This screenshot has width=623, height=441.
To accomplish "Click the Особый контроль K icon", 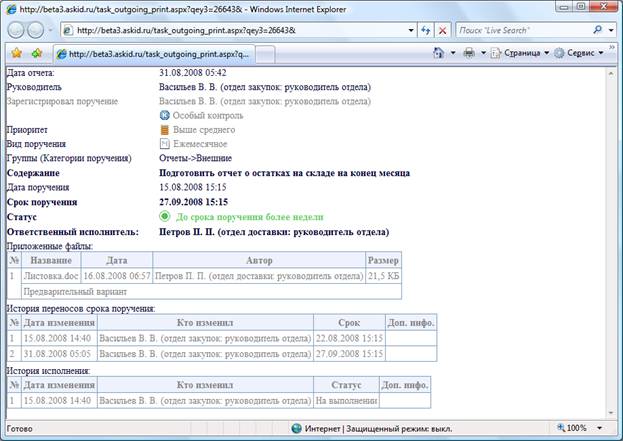I will pyautogui.click(x=164, y=115).
